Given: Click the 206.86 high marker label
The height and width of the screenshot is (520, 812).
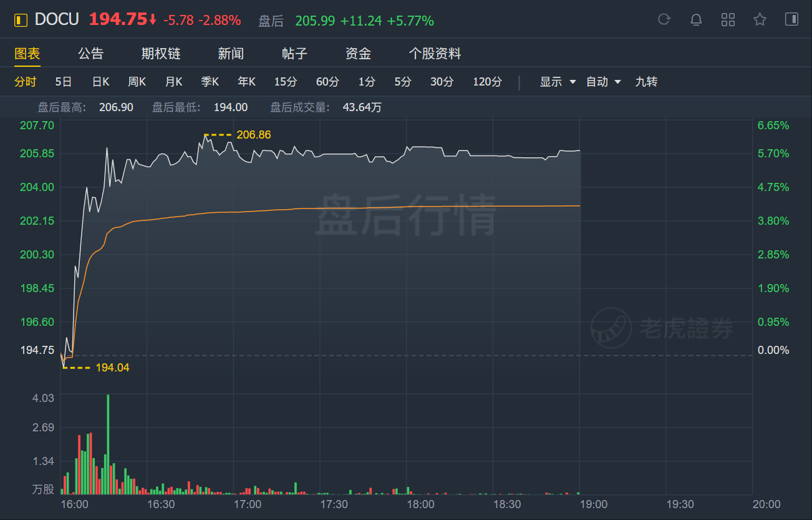Looking at the screenshot, I should coord(254,134).
